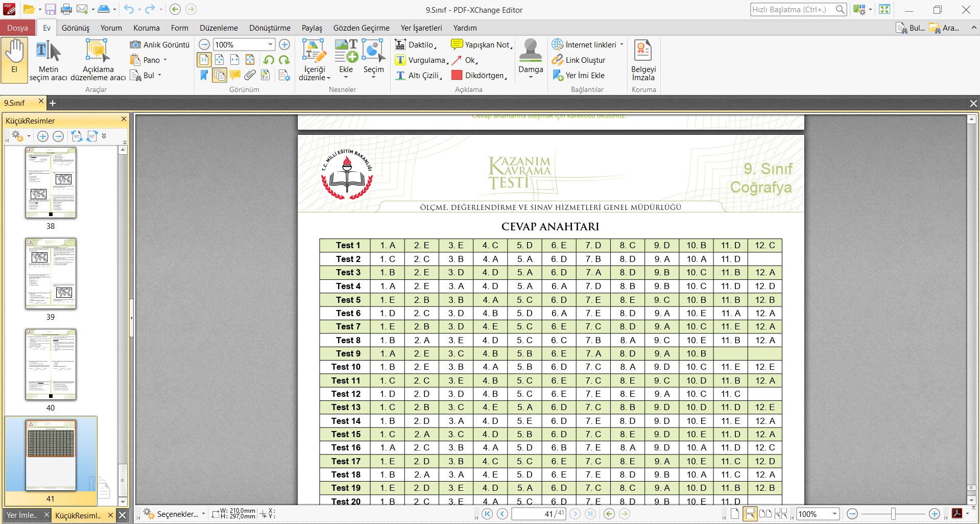Viewport: 980px width, 524px height.
Task: Toggle the Altı Çizili underline tool
Action: 418,76
